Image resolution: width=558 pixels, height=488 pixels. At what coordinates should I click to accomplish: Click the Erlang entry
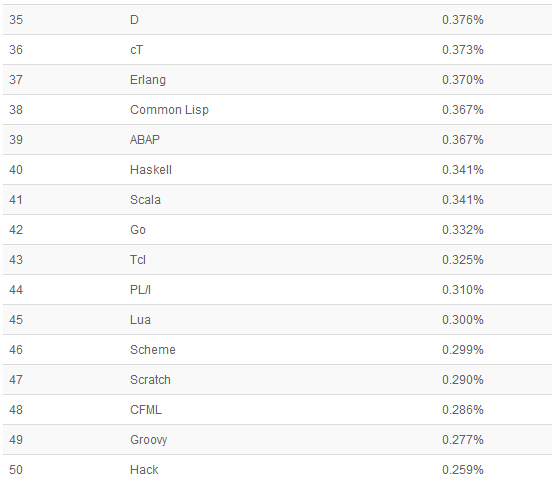click(x=148, y=80)
